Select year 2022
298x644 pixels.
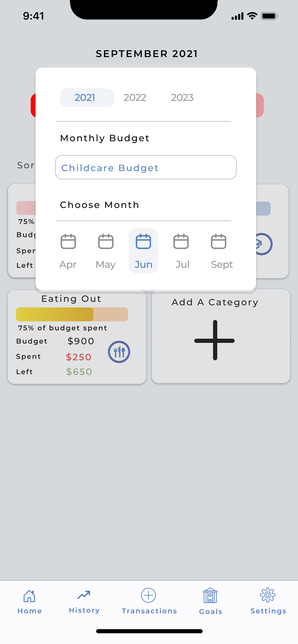click(135, 98)
